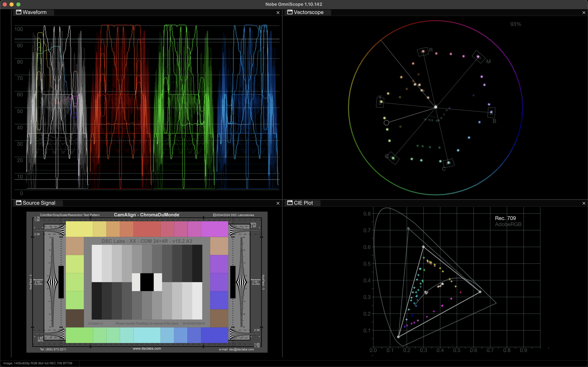Click the blue channel parade waveform
This screenshot has width=588, height=367.
(247, 106)
